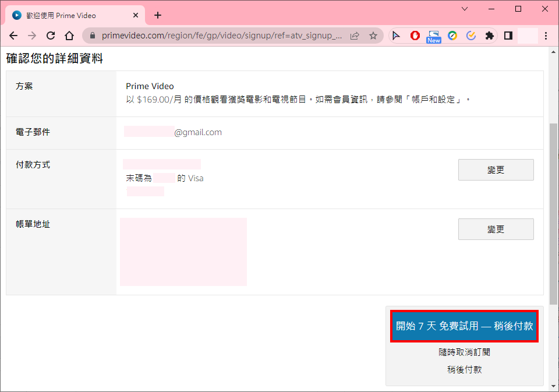Click scrollbar up arrow
The height and width of the screenshot is (392, 559).
(x=553, y=52)
